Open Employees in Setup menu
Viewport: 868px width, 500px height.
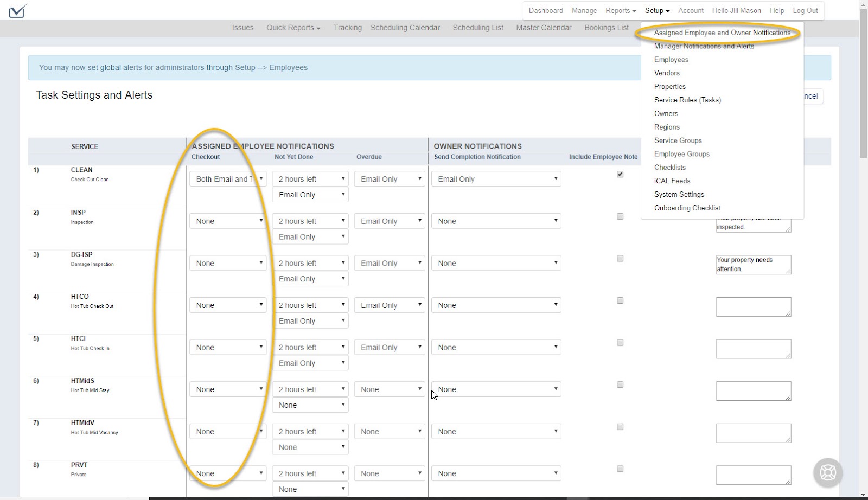coord(671,60)
